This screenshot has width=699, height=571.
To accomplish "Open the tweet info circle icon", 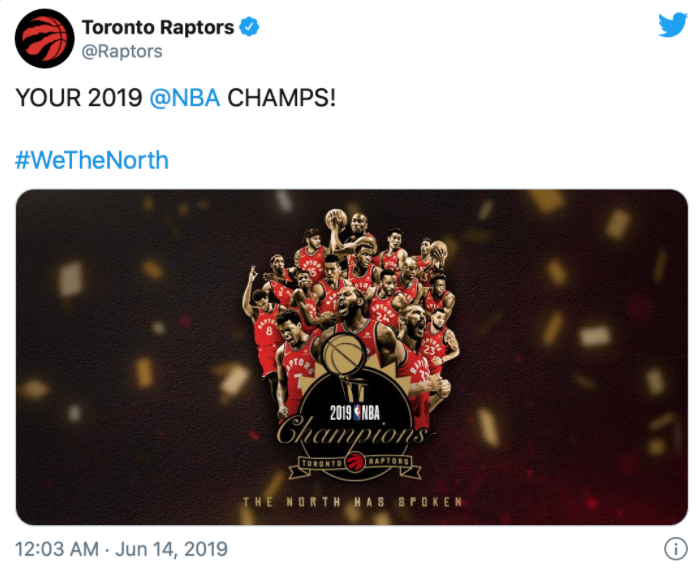I will [x=674, y=549].
